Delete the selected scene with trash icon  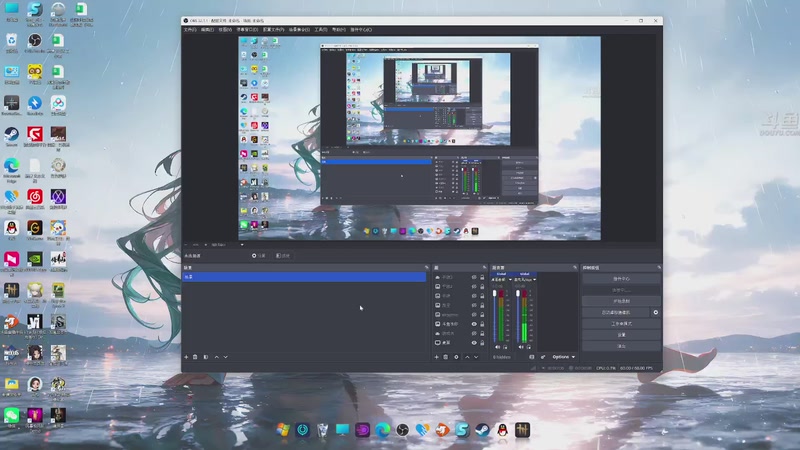click(x=195, y=357)
